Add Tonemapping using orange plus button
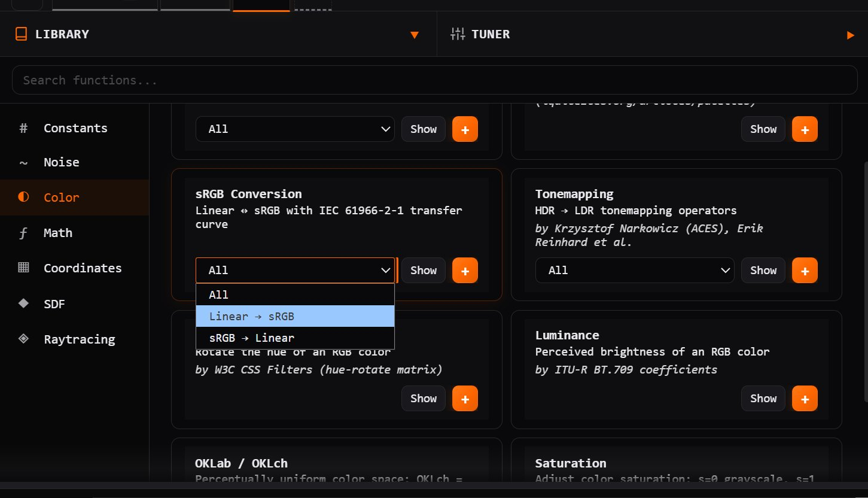Viewport: 868px width, 498px height. coord(805,271)
